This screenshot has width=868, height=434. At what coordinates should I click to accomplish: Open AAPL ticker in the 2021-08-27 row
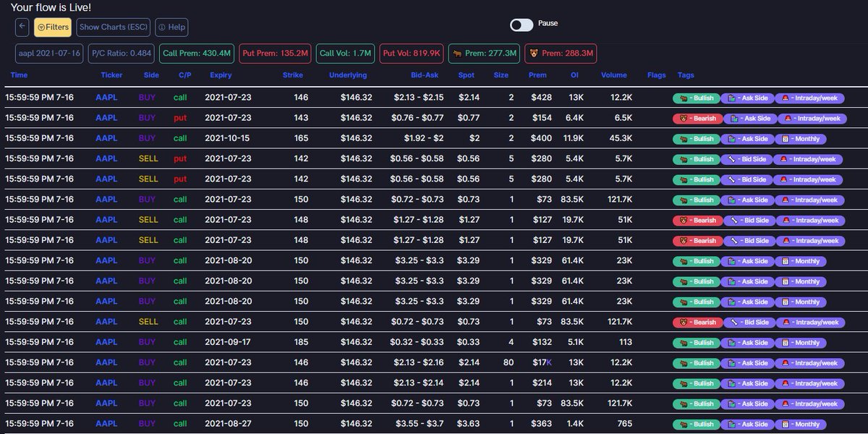106,424
